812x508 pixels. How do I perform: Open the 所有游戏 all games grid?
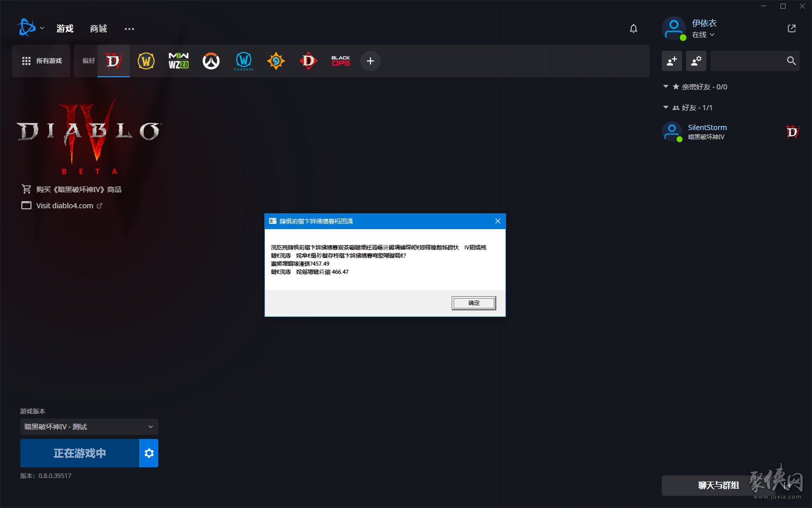pos(41,61)
